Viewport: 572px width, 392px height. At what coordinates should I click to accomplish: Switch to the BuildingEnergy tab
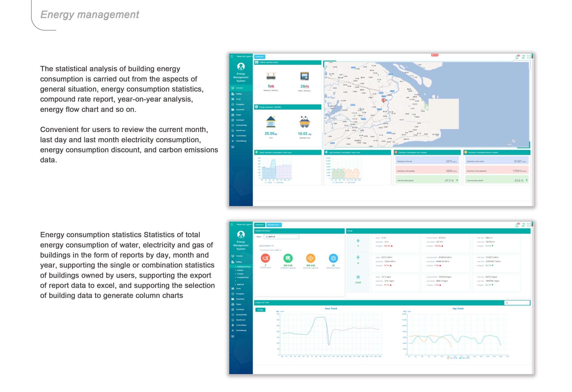click(273, 225)
